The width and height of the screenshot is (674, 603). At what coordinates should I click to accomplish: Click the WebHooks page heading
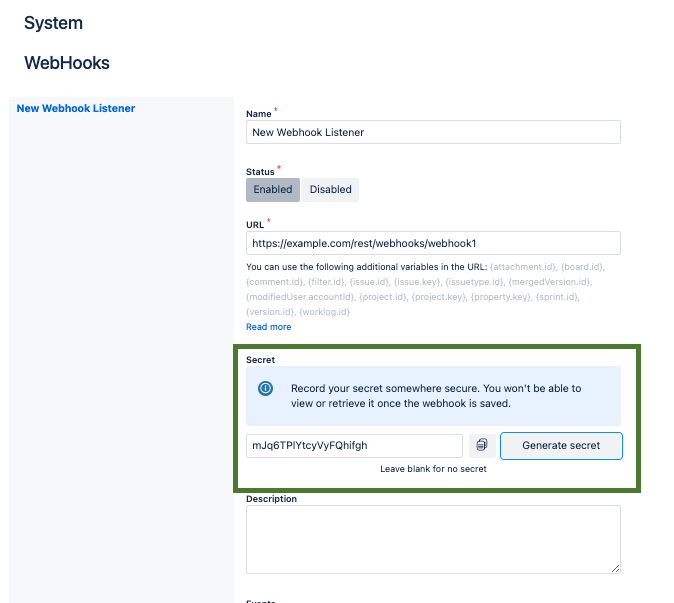(67, 63)
